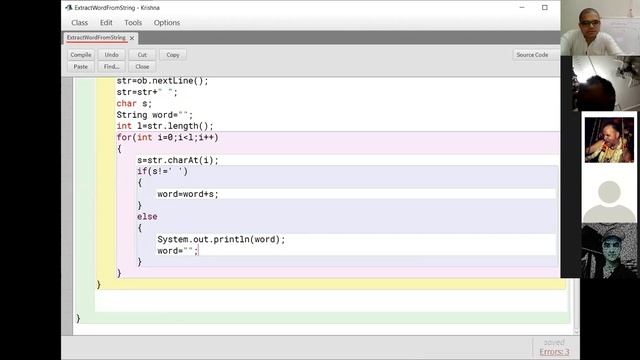This screenshot has height=360, width=640.
Task: Open the Source Code view dropdown
Action: coord(536,55)
